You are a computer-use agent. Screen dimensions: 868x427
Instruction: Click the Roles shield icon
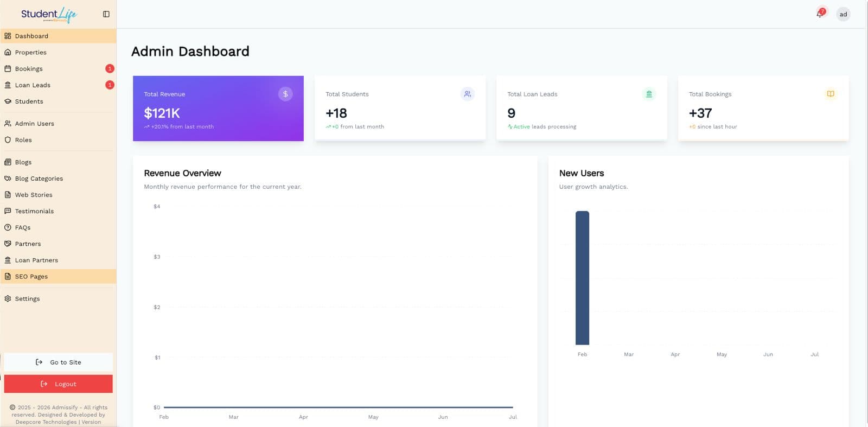(x=8, y=139)
